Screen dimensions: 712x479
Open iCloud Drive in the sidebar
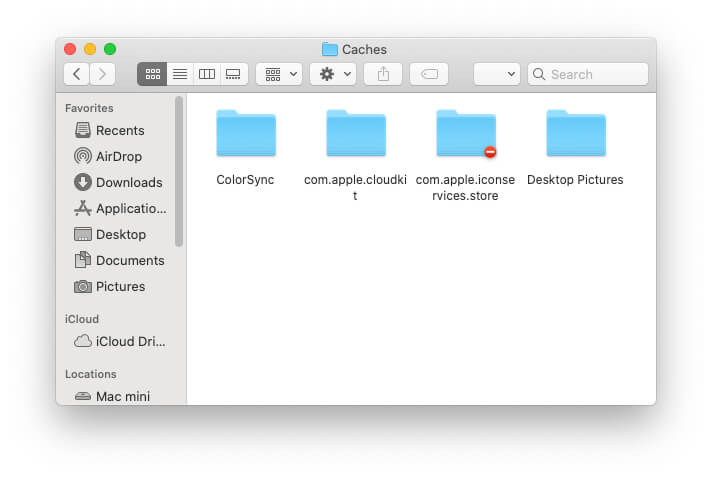click(120, 341)
